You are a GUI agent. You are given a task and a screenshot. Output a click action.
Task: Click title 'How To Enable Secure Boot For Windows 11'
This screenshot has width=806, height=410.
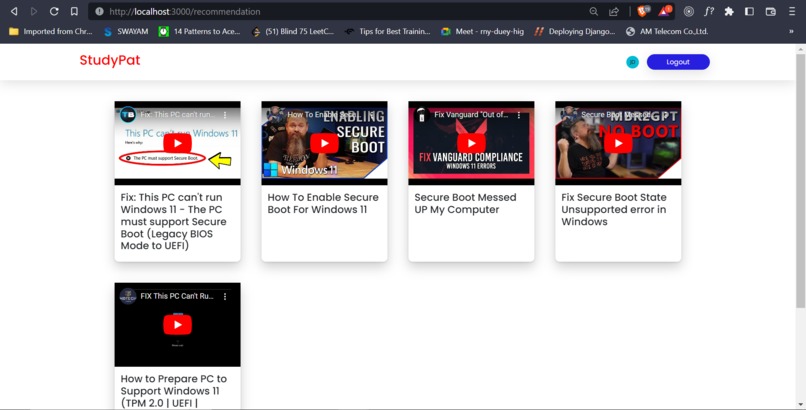323,203
